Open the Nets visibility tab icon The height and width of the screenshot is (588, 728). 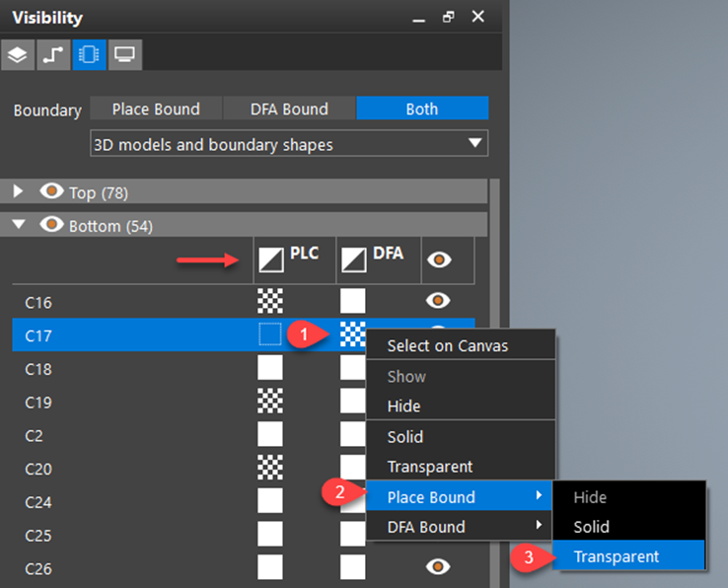coord(53,55)
